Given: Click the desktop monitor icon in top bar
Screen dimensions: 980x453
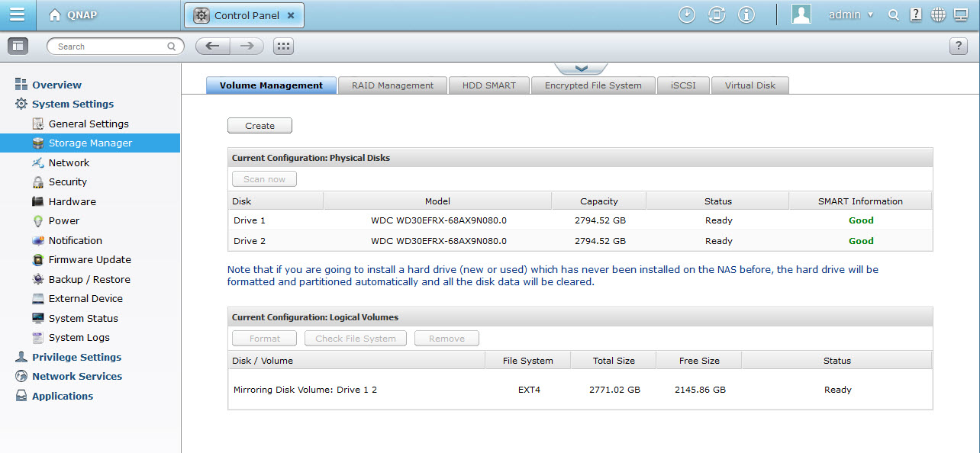Looking at the screenshot, I should (x=961, y=15).
